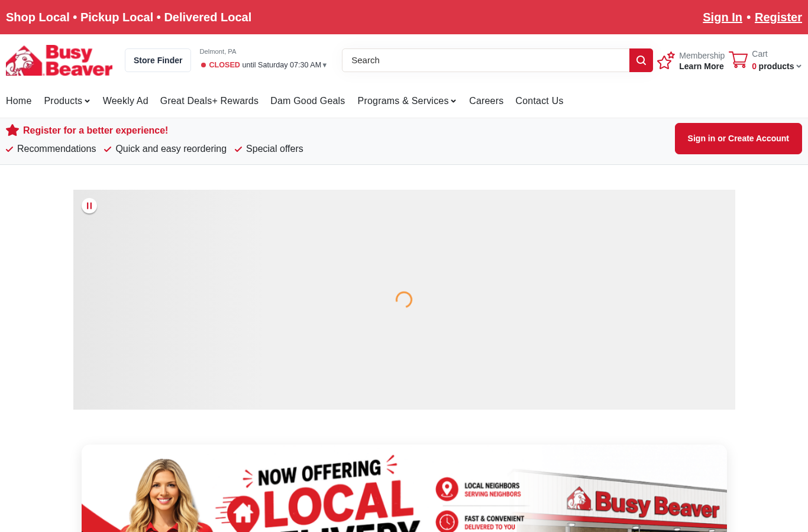Click Quick and easy reordering text
The image size is (808, 532).
171,149
